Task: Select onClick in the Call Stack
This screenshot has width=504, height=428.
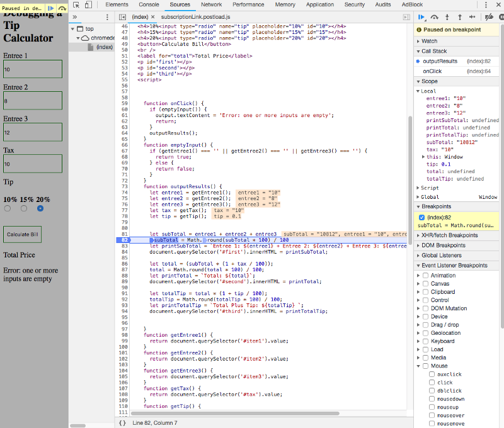Action: [x=432, y=71]
